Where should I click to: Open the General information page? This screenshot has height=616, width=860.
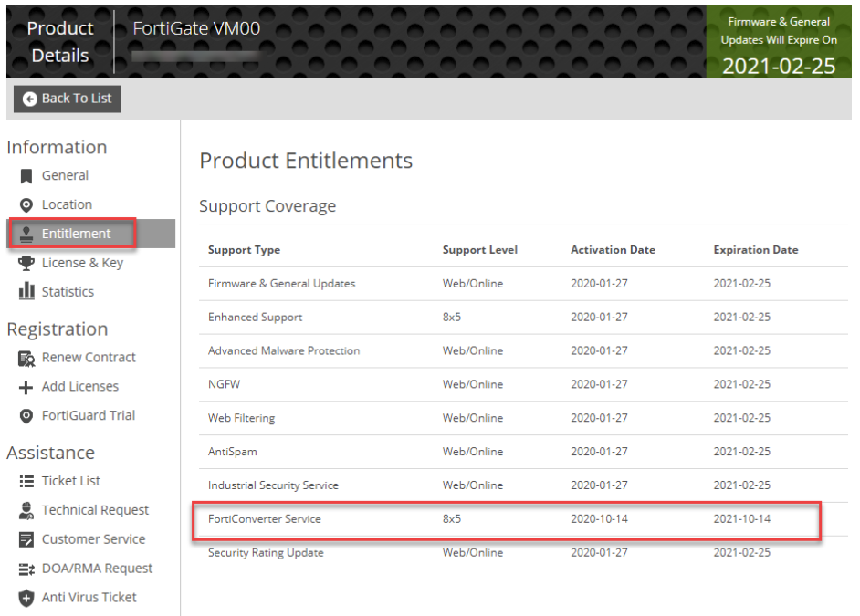coord(65,175)
